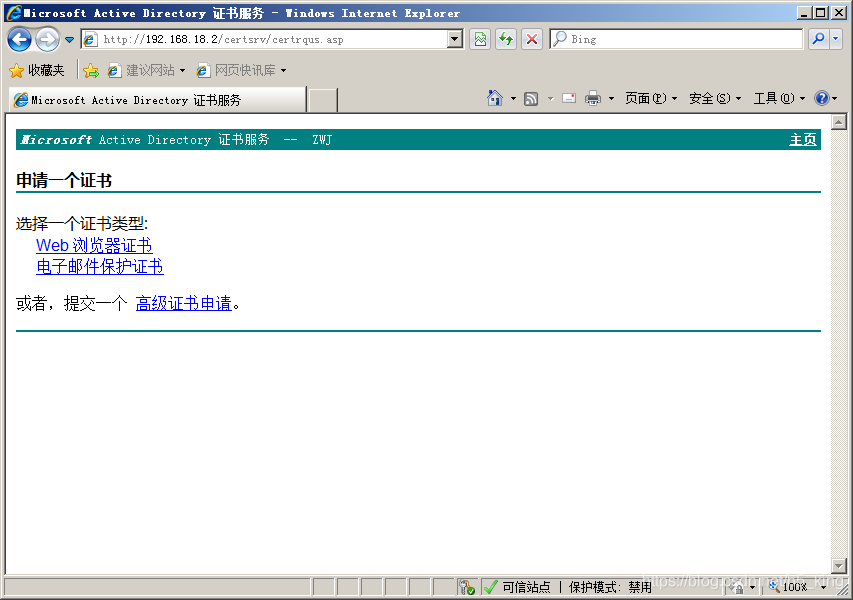Click the Compatibility View icon
The height and width of the screenshot is (600, 853).
coord(480,39)
